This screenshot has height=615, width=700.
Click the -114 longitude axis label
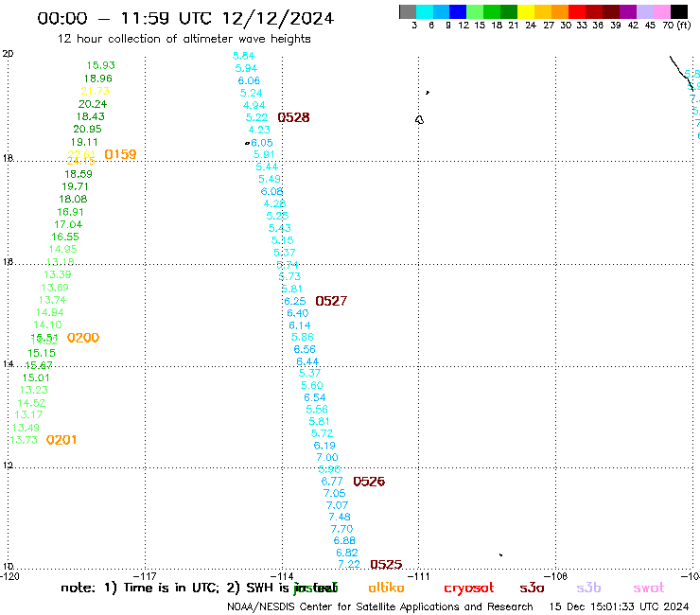pyautogui.click(x=282, y=576)
